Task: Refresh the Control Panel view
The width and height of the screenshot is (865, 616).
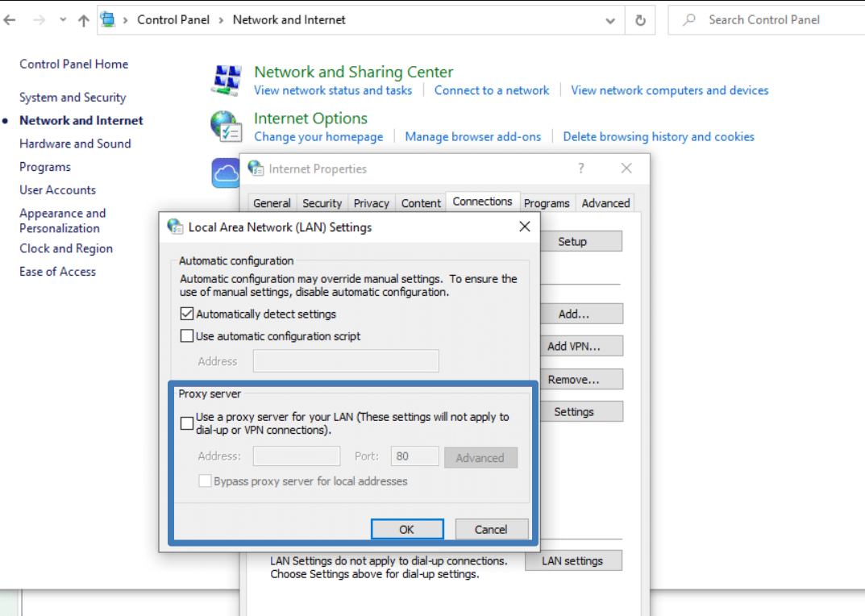Action: coord(640,21)
